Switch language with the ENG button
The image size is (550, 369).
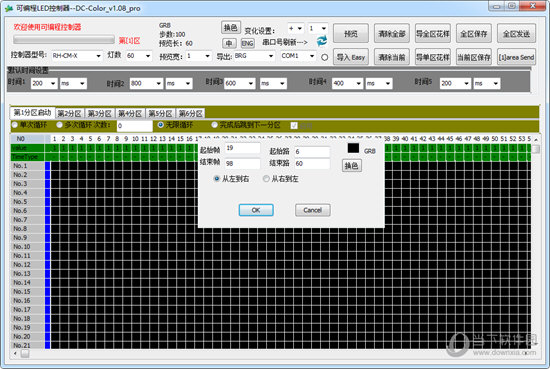[x=248, y=43]
